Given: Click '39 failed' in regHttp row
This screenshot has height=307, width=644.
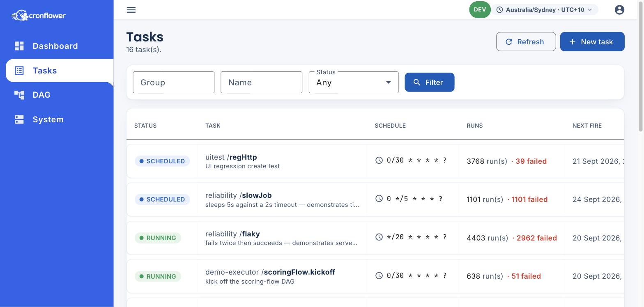Looking at the screenshot, I should tap(531, 161).
